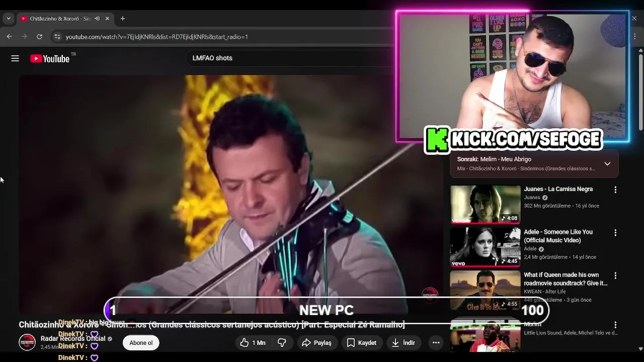Open the tab search dropdown arrow
The width and height of the screenshot is (644, 362).
coord(8,19)
